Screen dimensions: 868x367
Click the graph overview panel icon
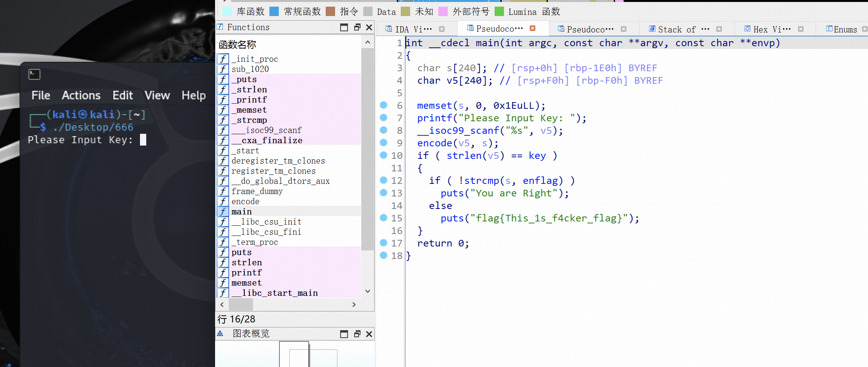tap(221, 334)
